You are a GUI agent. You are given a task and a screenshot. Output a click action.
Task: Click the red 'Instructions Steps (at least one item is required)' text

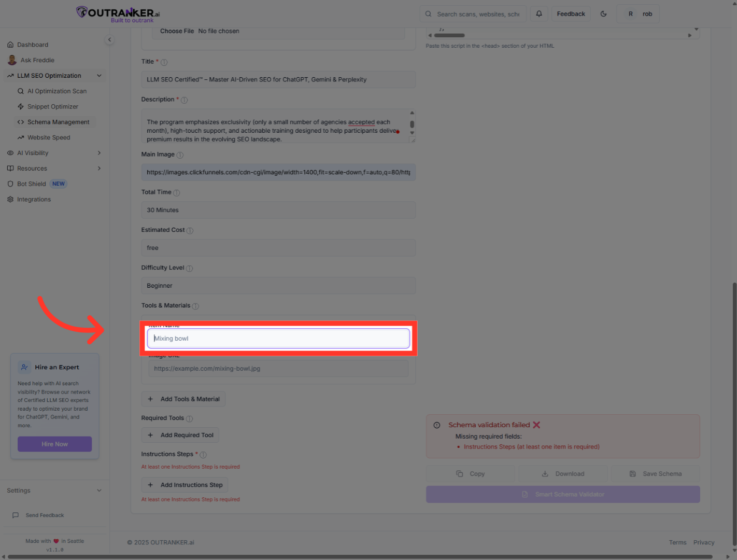coord(531,447)
